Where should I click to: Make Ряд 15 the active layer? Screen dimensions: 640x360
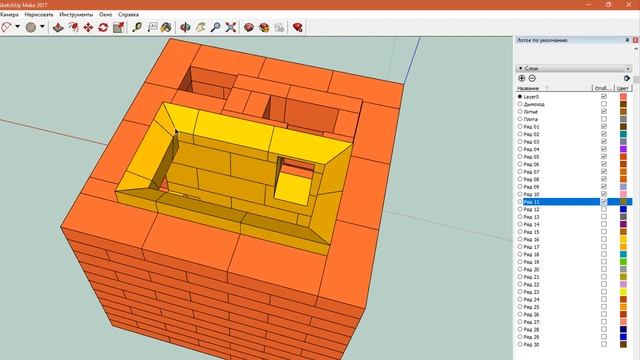pos(520,231)
